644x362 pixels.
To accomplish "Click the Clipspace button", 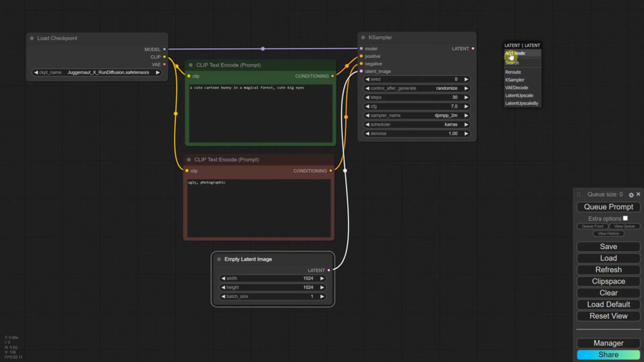I will click(608, 281).
